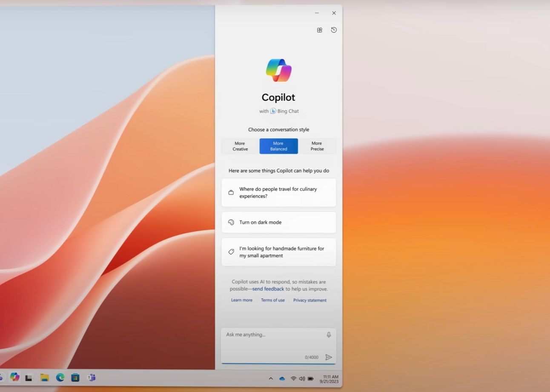Choose the culinary travel experiences suggestion
The width and height of the screenshot is (550, 392).
(279, 192)
